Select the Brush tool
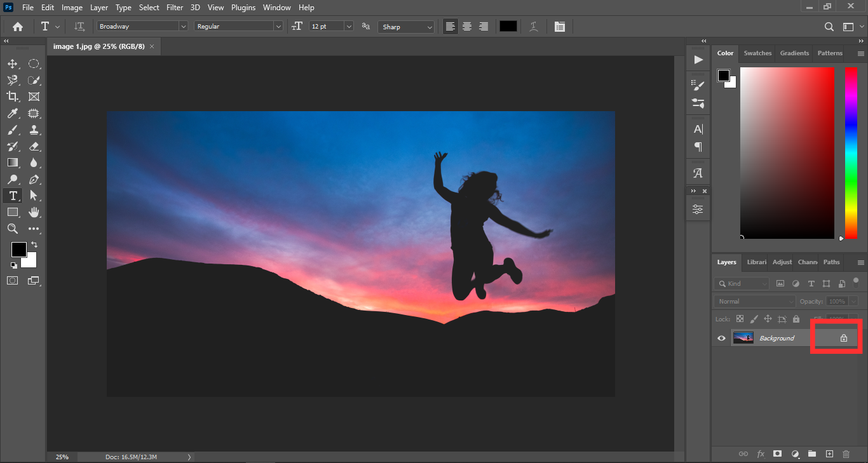 pos(12,130)
